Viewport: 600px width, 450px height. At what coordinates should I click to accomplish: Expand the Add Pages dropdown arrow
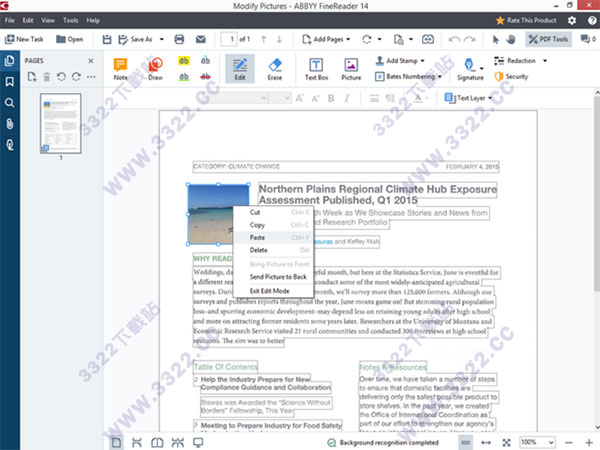(x=348, y=39)
